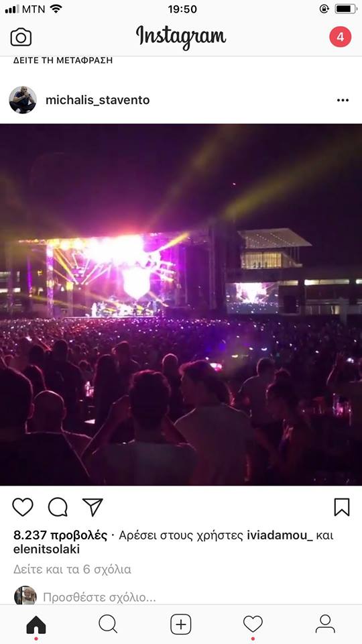Open michalis_stavento username link
The image size is (362, 644).
tap(98, 100)
